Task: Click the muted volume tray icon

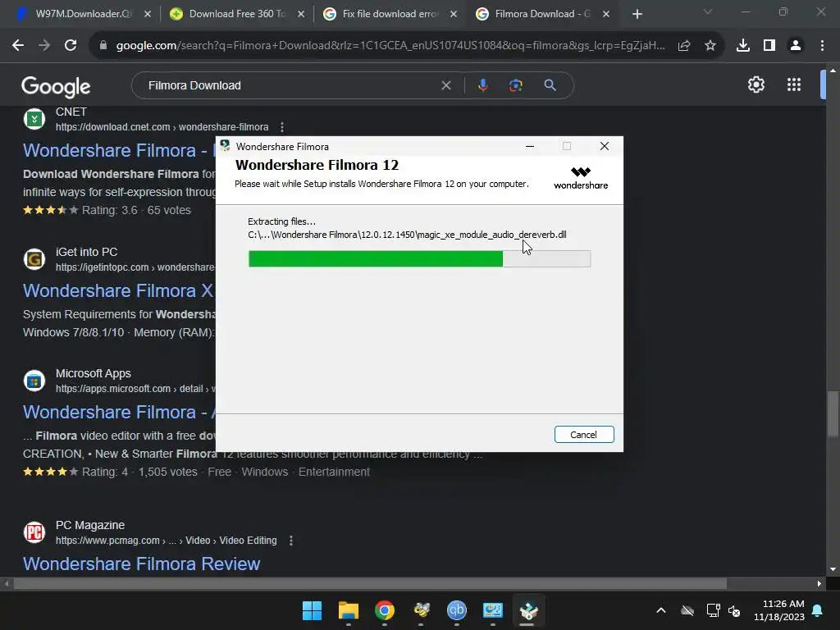Action: pos(734,610)
